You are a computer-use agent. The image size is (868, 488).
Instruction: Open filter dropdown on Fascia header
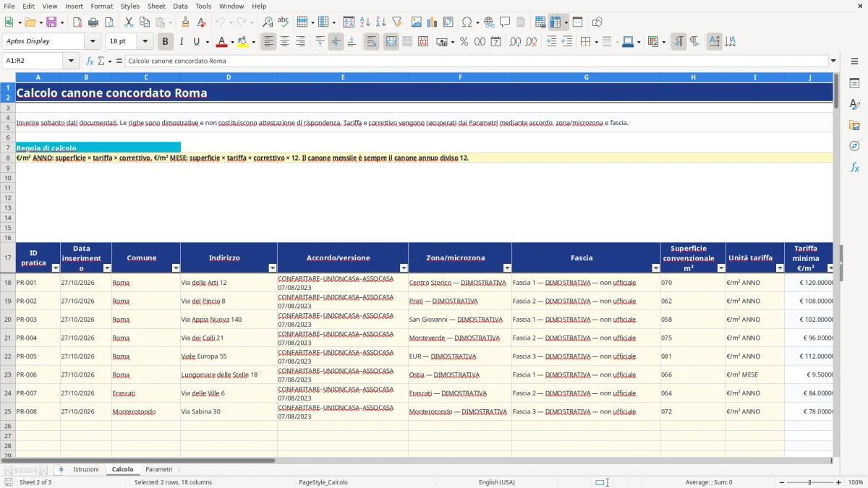tap(656, 268)
